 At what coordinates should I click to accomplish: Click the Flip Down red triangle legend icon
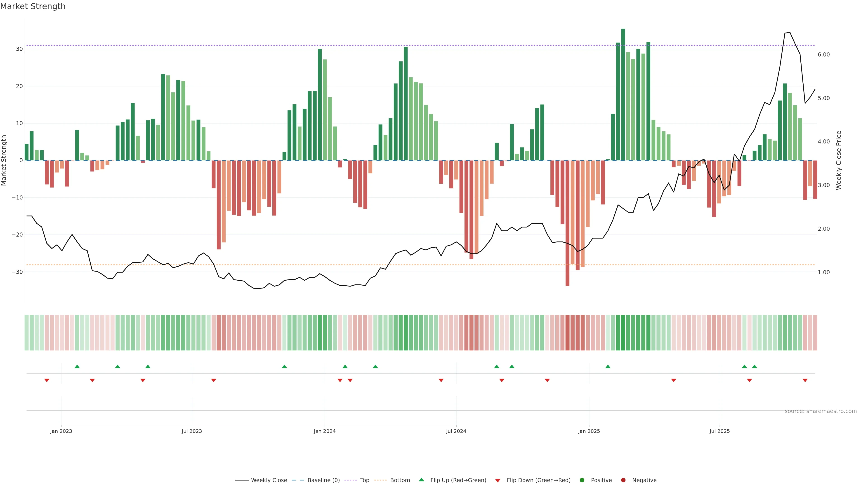[498, 480]
